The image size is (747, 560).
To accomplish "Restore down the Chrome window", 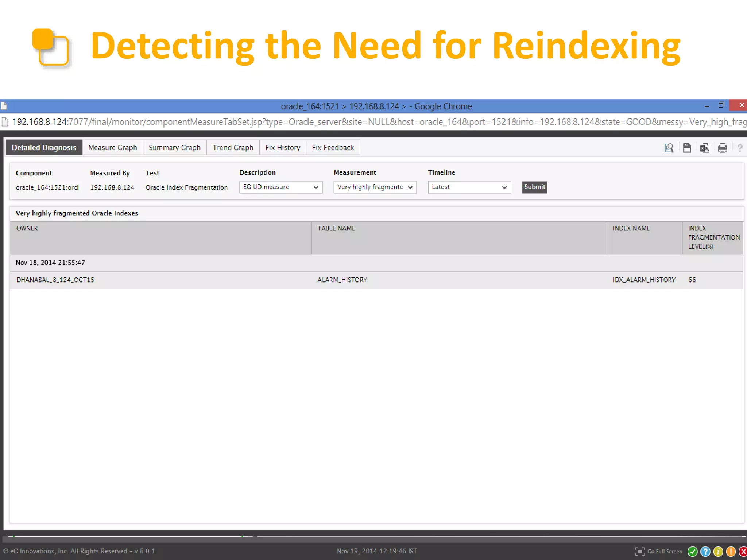I will click(x=721, y=105).
